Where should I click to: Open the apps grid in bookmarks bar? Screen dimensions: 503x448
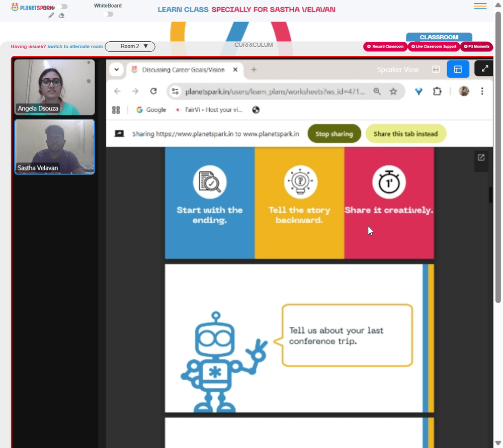point(116,110)
